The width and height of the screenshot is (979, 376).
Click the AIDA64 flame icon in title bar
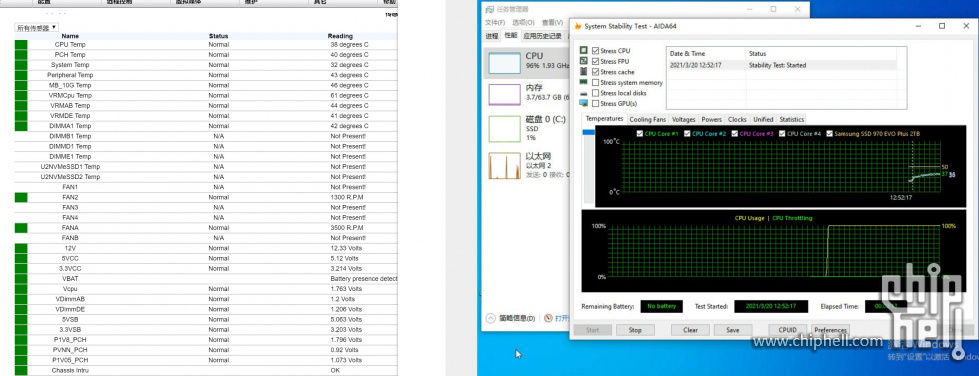pos(578,26)
